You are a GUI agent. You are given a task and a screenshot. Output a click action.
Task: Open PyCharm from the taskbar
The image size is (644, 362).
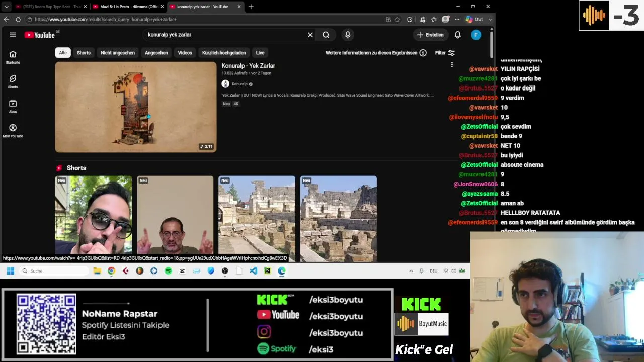tap(267, 270)
